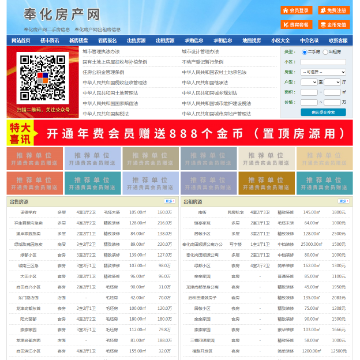This screenshot has width=360, height=360.
Task: Go to 网站首页 in navigation bar
Action: tap(21, 41)
